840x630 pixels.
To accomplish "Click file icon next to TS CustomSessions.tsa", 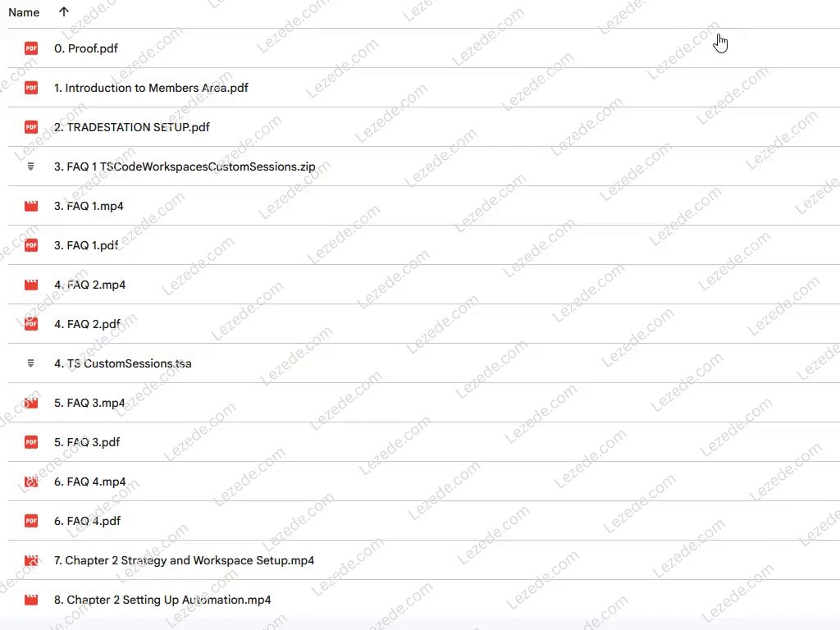I will (31, 363).
